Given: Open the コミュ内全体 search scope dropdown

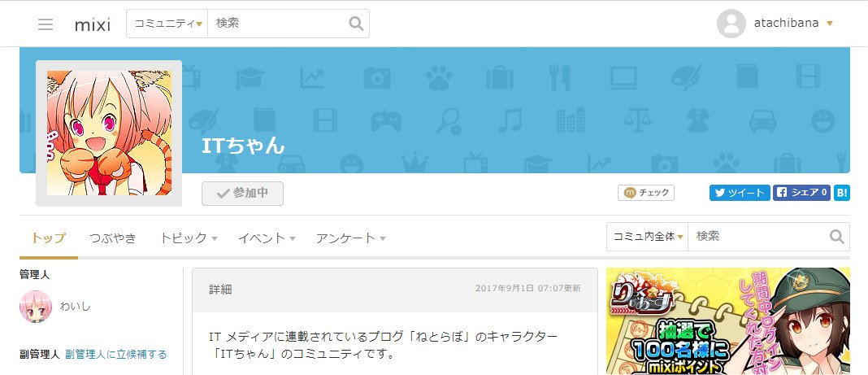Looking at the screenshot, I should [647, 237].
